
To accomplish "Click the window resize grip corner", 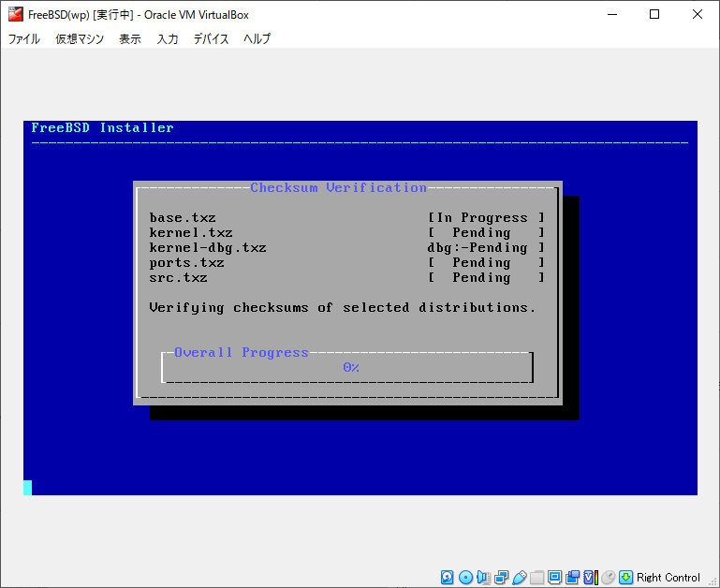I will [713, 581].
